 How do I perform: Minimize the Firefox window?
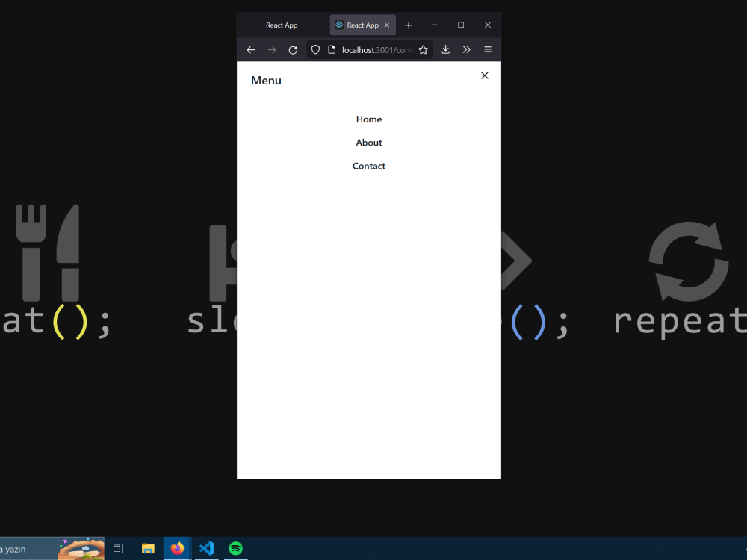pyautogui.click(x=434, y=25)
